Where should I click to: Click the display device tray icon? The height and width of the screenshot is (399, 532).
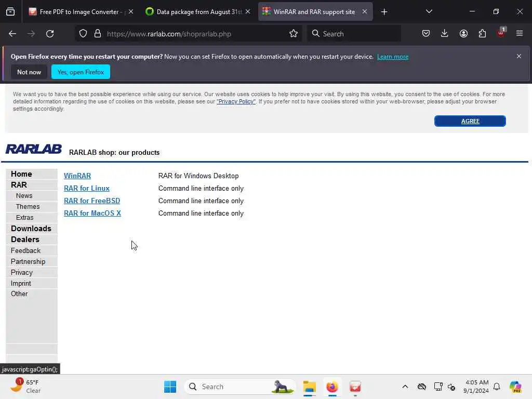[x=438, y=387]
